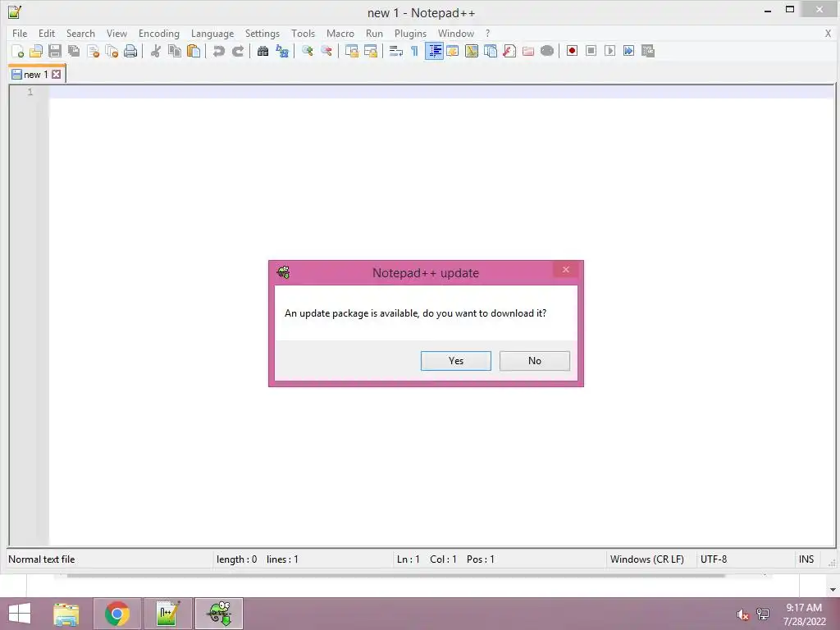840x630 pixels.
Task: Click the 'UTF-8' encoding status entry
Action: tap(714, 559)
